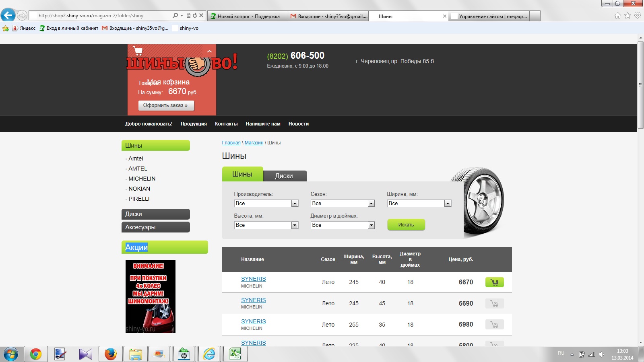Select Amtel in sidebar brand list
Viewport: 644px width, 362px height.
point(136,158)
